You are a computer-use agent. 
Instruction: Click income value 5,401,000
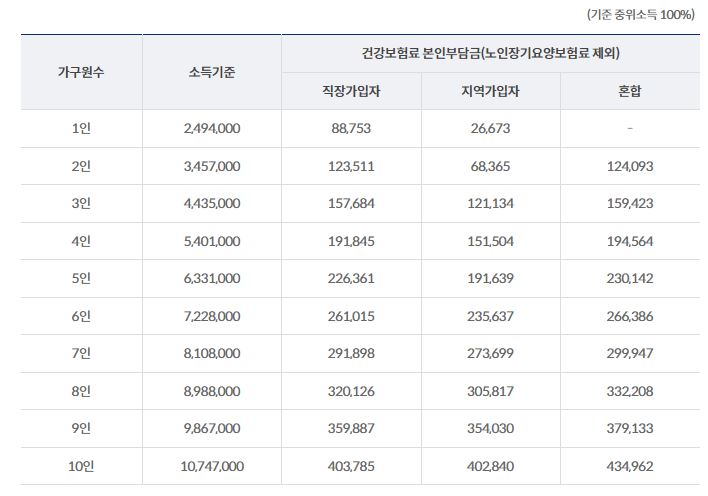[x=212, y=241]
